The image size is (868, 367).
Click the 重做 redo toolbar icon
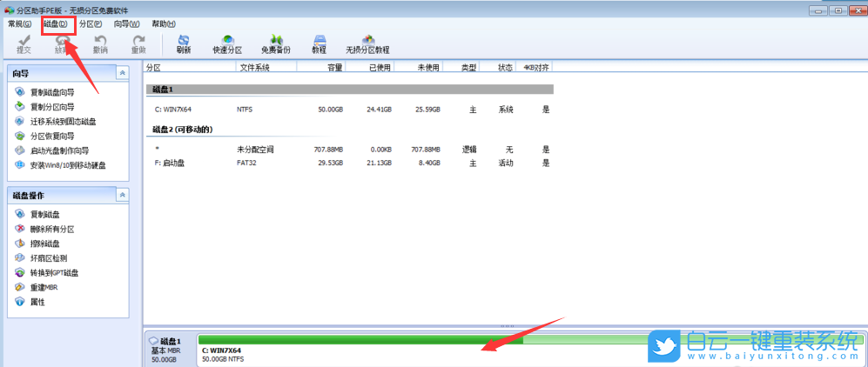click(138, 43)
